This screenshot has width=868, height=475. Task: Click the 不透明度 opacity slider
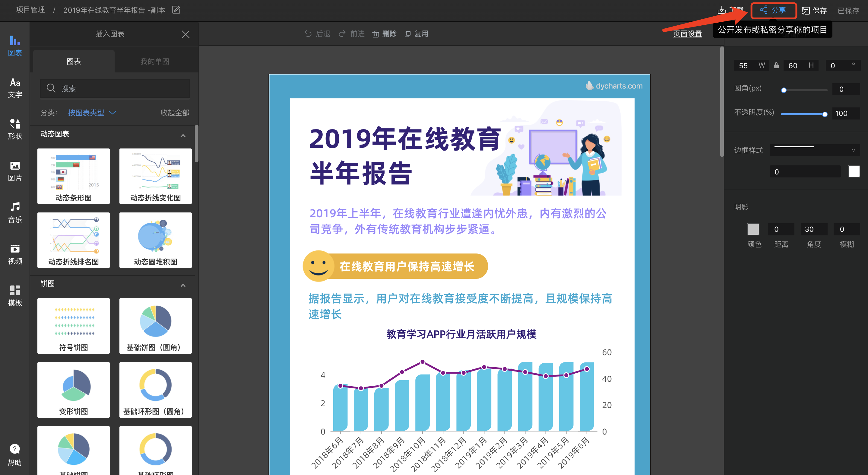click(804, 114)
